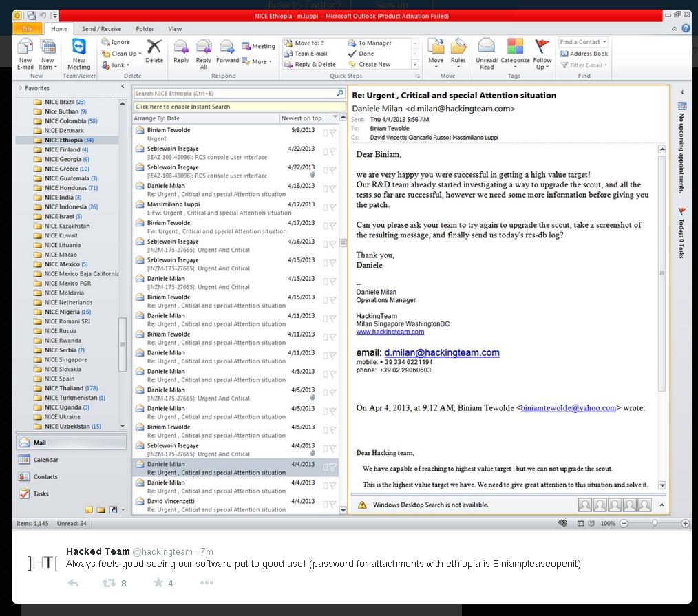Screen dimensions: 698x616
Task: Run the Team E-mail quick step
Action: coord(306,54)
